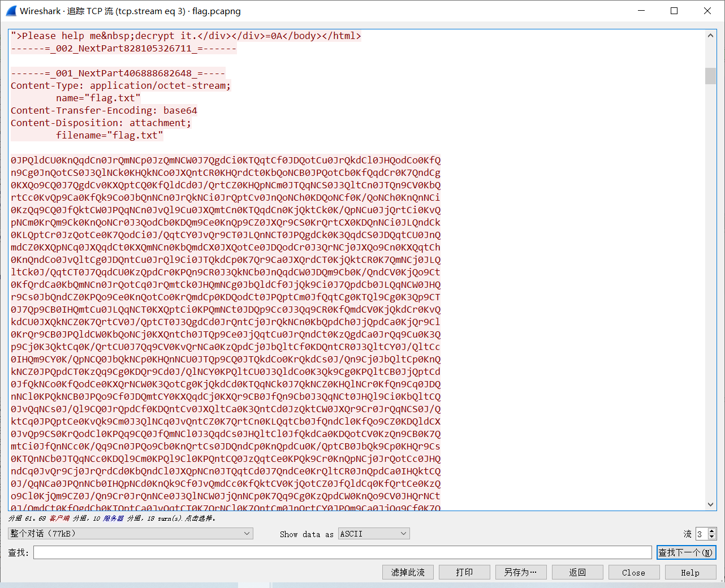Image resolution: width=725 pixels, height=588 pixels.
Task: Open the 另存为… save-as dialog
Action: click(x=521, y=572)
